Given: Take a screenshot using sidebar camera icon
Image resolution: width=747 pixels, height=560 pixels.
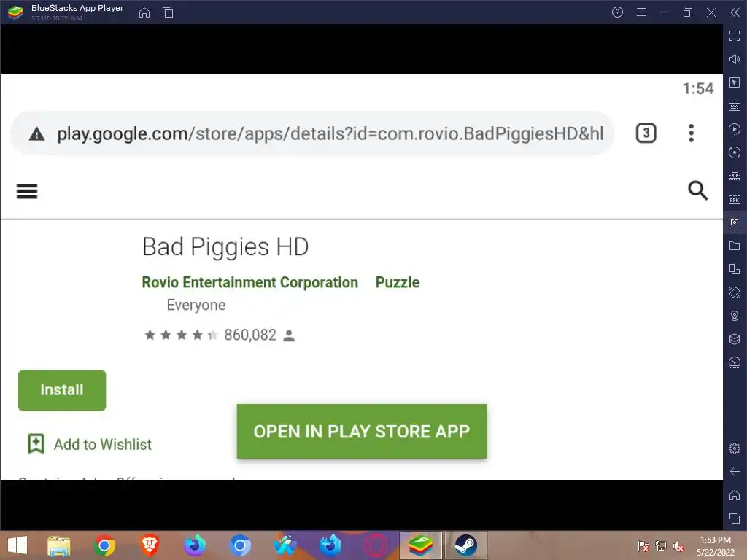Looking at the screenshot, I should pyautogui.click(x=735, y=222).
